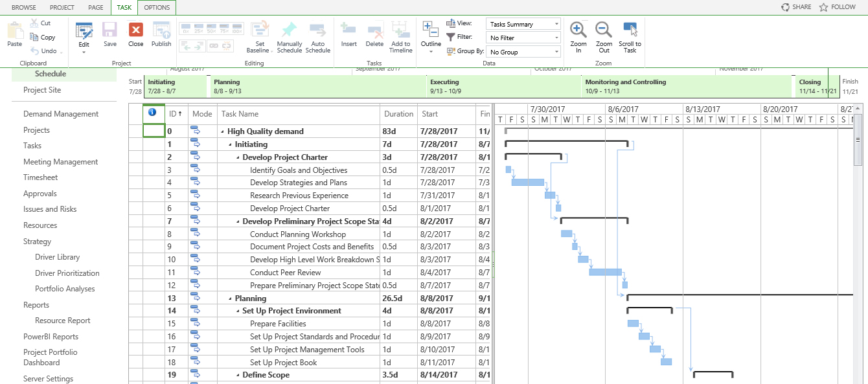Click the Cut scissors icon
This screenshot has height=384, width=868.
pos(34,23)
